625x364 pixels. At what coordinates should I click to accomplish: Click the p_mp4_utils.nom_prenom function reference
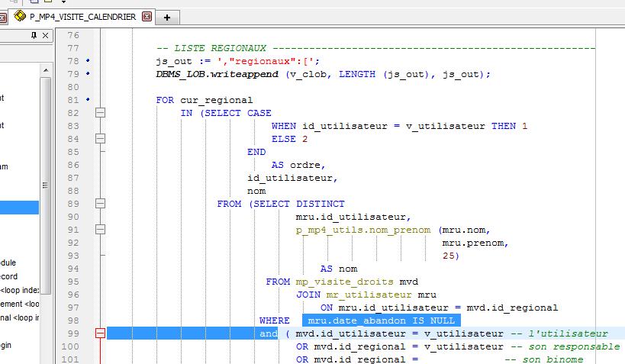click(x=362, y=230)
